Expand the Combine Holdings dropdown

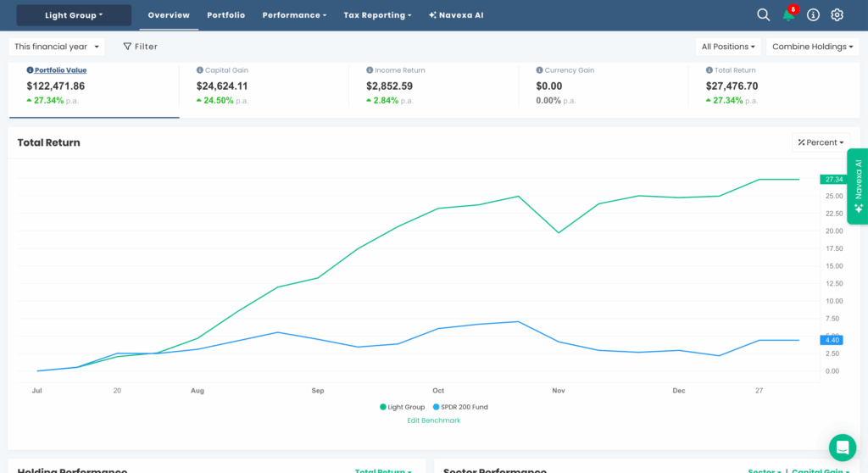(x=811, y=47)
